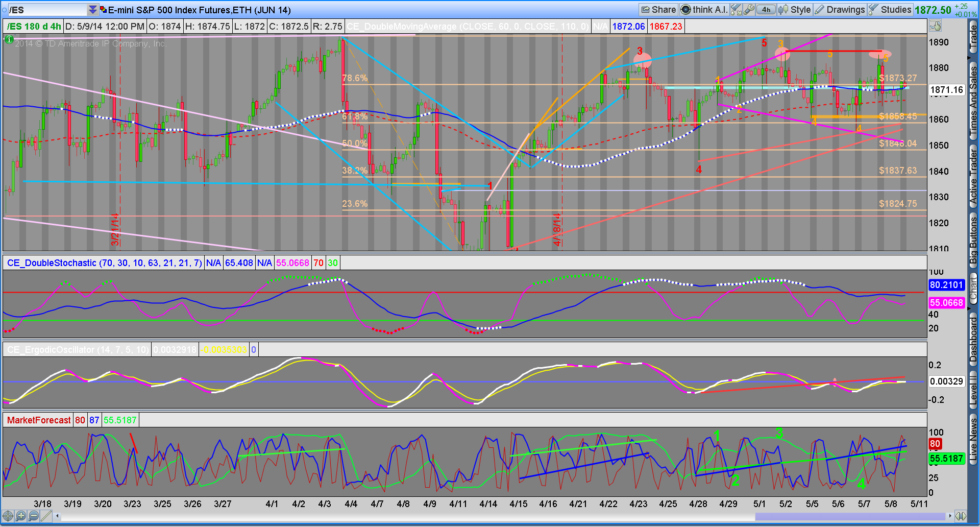Select the pan crosshair tool
The height and width of the screenshot is (527, 980).
click(8, 516)
